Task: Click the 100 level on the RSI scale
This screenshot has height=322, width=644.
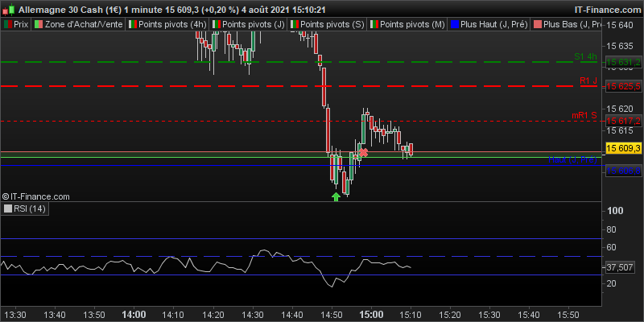Action: tap(615, 211)
